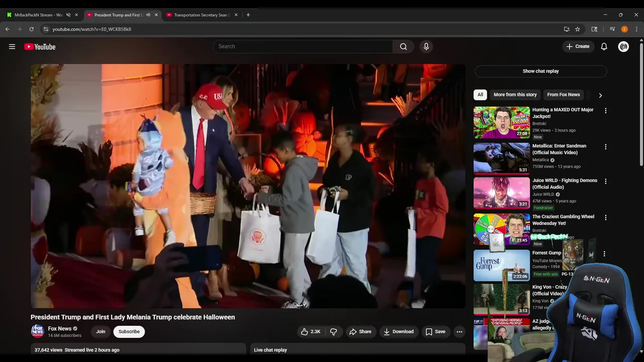Image resolution: width=644 pixels, height=362 pixels.
Task: Bookmark this page with the star
Action: tap(578, 29)
